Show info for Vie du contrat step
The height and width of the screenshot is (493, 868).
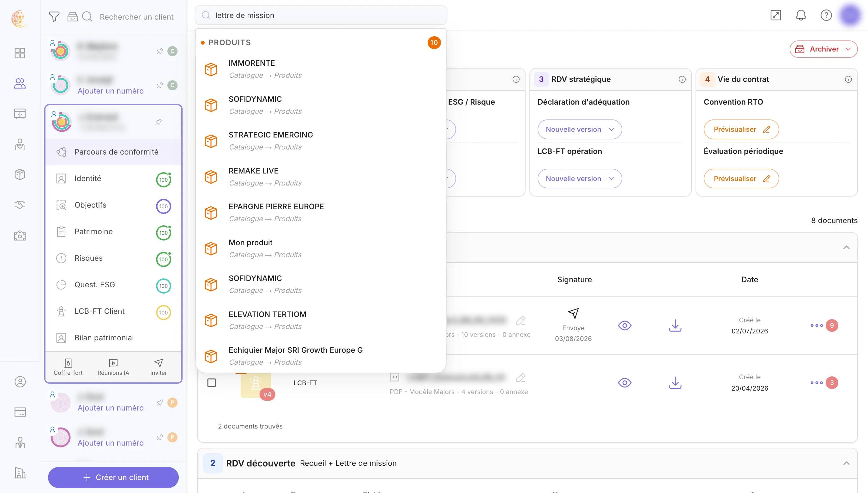point(848,79)
